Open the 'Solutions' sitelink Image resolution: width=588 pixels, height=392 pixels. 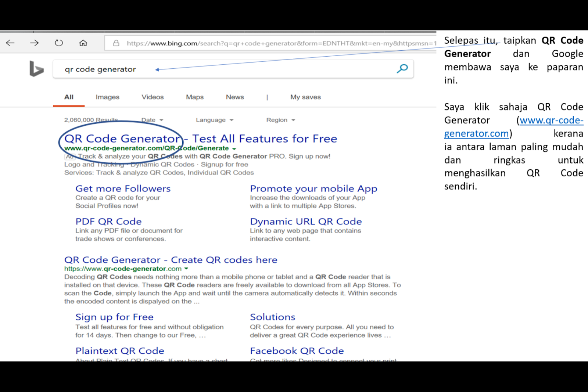(x=272, y=317)
